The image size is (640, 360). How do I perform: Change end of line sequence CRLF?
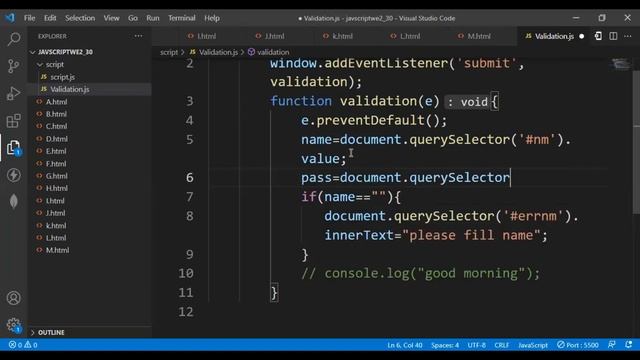[x=502, y=345]
